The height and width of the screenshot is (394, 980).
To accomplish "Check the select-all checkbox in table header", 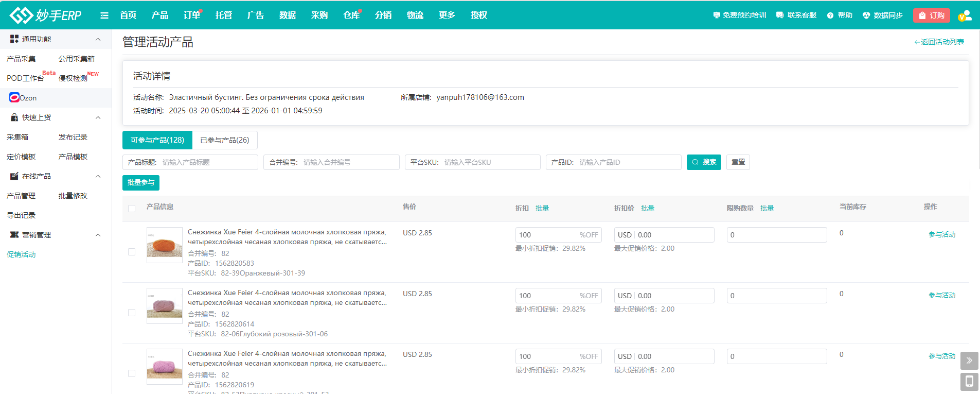I will click(x=132, y=209).
